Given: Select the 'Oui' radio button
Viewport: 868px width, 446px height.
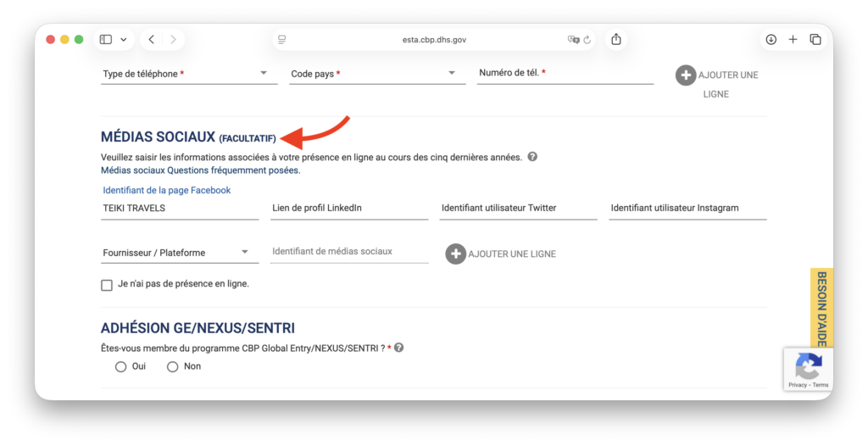Looking at the screenshot, I should click(120, 366).
